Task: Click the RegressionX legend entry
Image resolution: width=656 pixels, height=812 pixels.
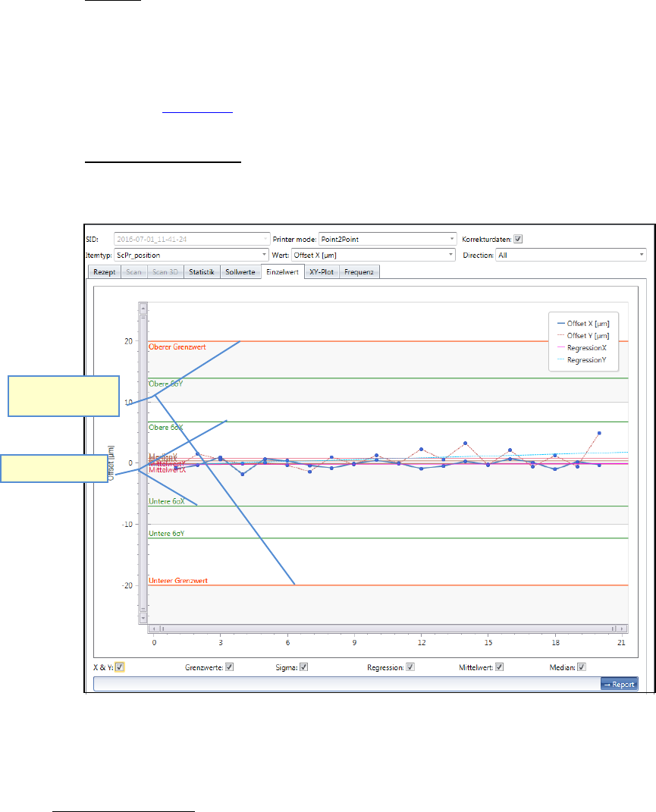Action: (582, 348)
